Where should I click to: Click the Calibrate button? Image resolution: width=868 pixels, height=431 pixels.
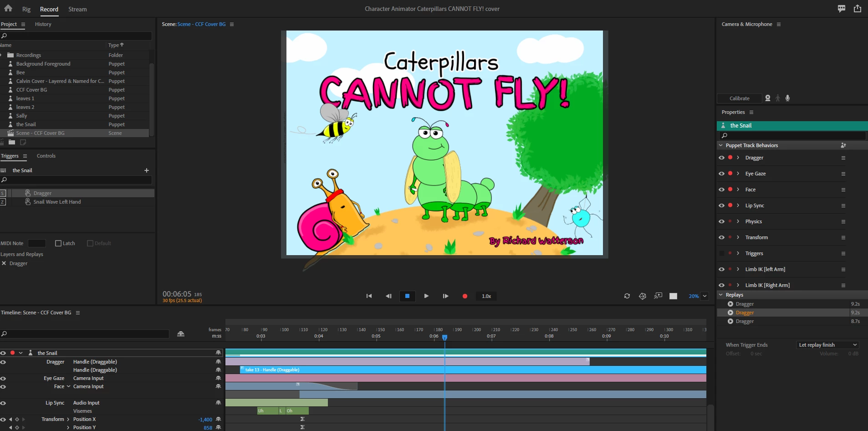point(740,98)
